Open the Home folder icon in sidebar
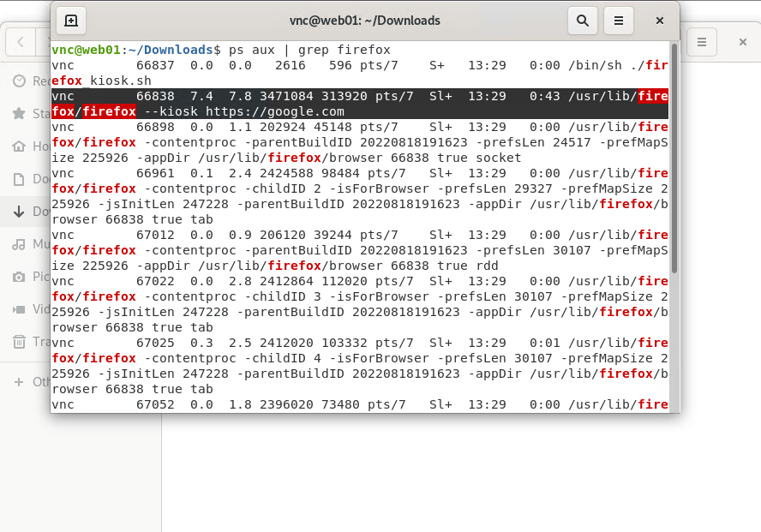This screenshot has height=532, width=761. click(x=19, y=146)
